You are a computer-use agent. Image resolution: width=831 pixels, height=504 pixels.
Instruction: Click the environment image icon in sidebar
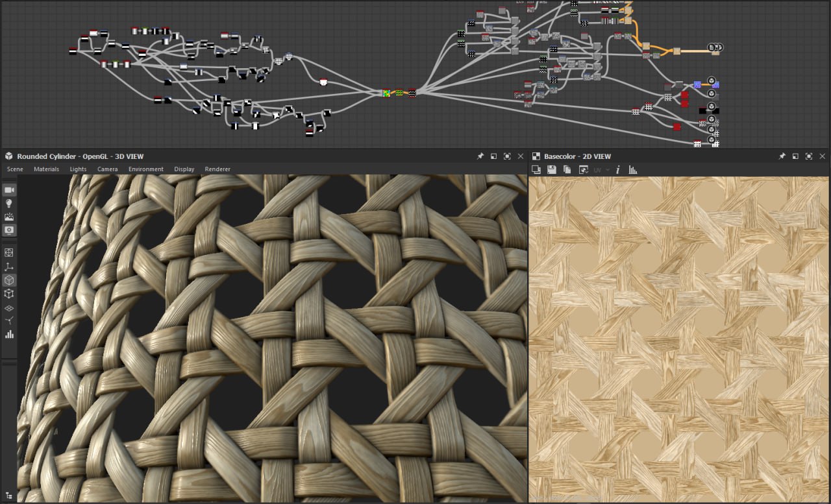9,217
